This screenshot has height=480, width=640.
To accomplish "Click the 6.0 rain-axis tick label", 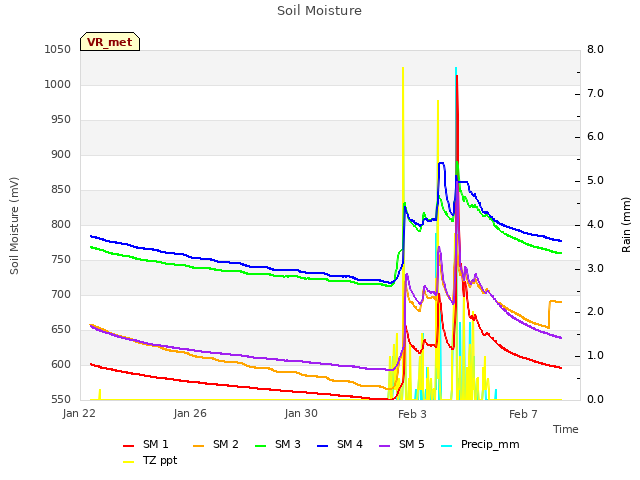I will click(596, 137).
